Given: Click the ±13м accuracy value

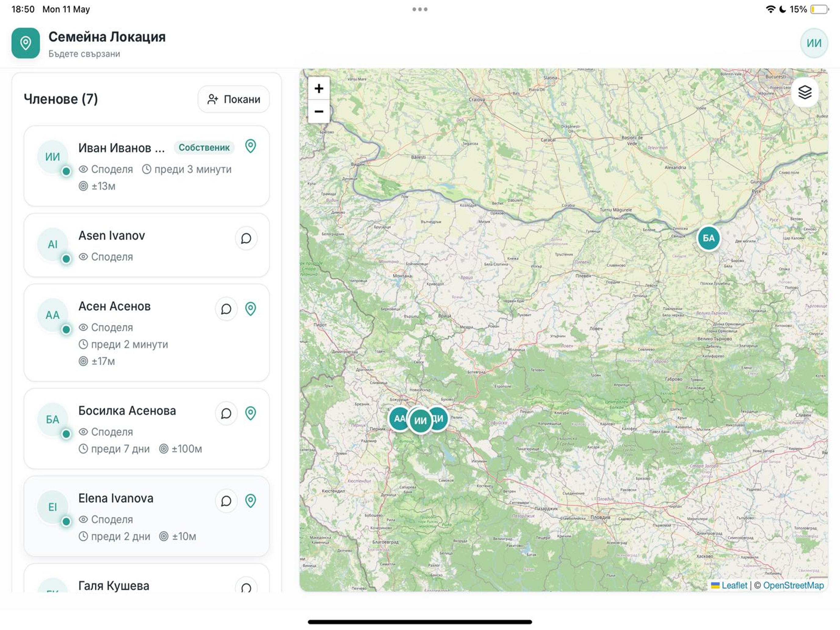Looking at the screenshot, I should pyautogui.click(x=103, y=186).
